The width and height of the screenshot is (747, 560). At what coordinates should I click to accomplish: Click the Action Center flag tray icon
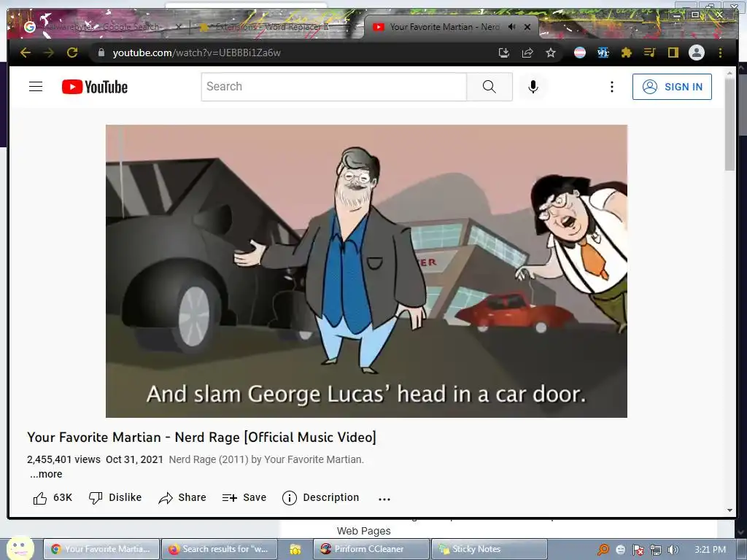tap(638, 550)
